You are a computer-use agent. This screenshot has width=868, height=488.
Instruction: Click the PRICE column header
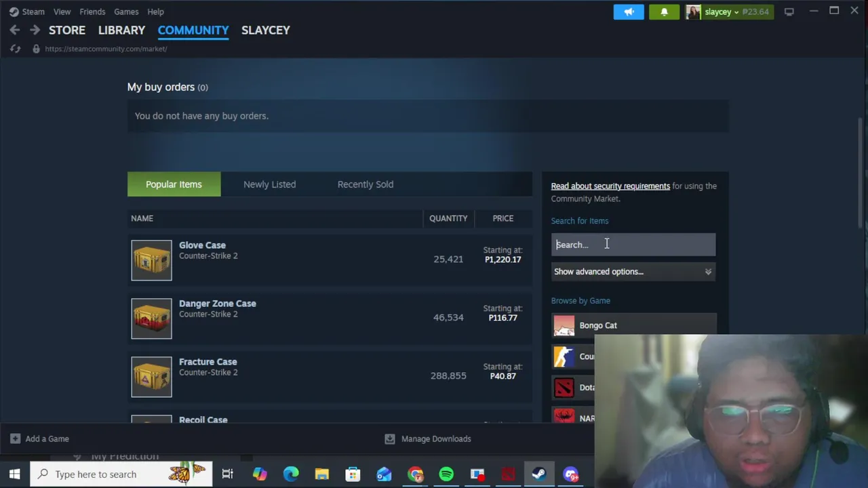click(503, 218)
